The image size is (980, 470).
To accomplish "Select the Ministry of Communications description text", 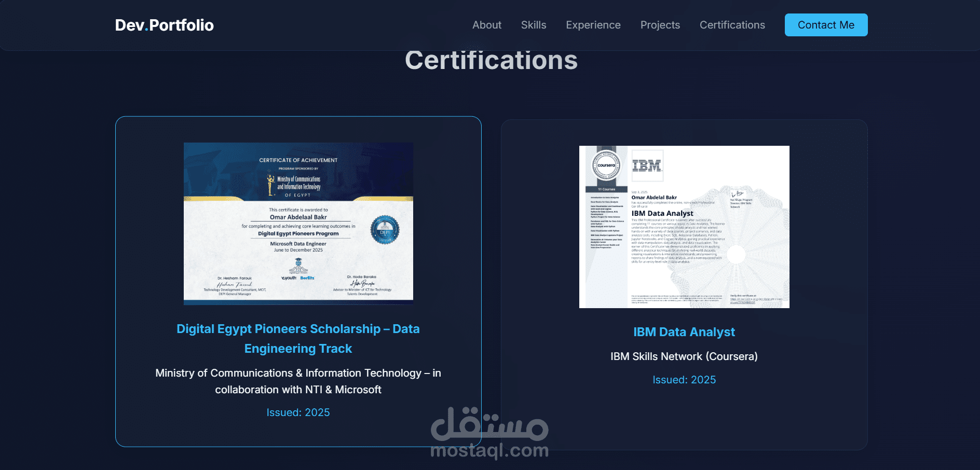I will [x=298, y=381].
